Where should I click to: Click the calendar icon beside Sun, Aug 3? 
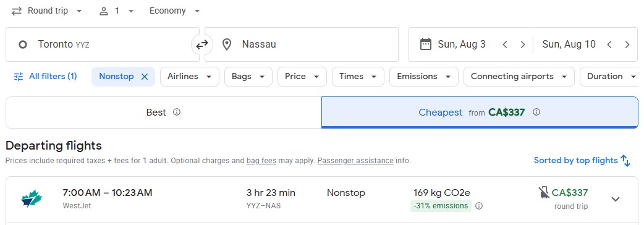[x=425, y=44]
